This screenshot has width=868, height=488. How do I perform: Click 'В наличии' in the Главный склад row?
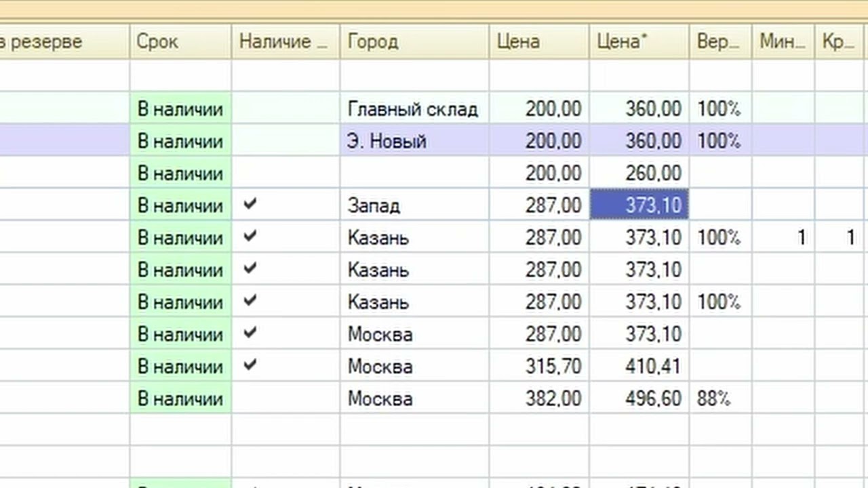(181, 109)
